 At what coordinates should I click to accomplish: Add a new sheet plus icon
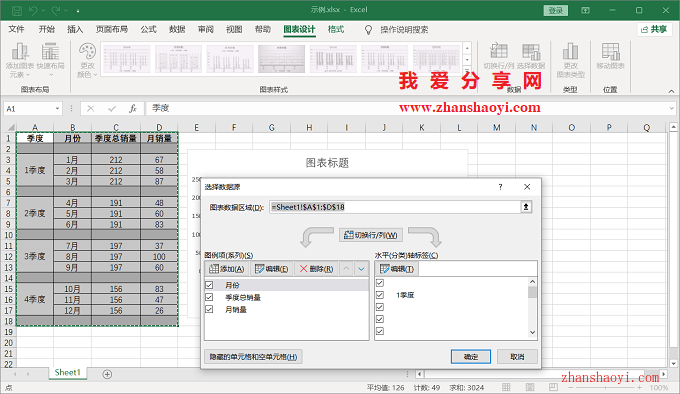107,374
